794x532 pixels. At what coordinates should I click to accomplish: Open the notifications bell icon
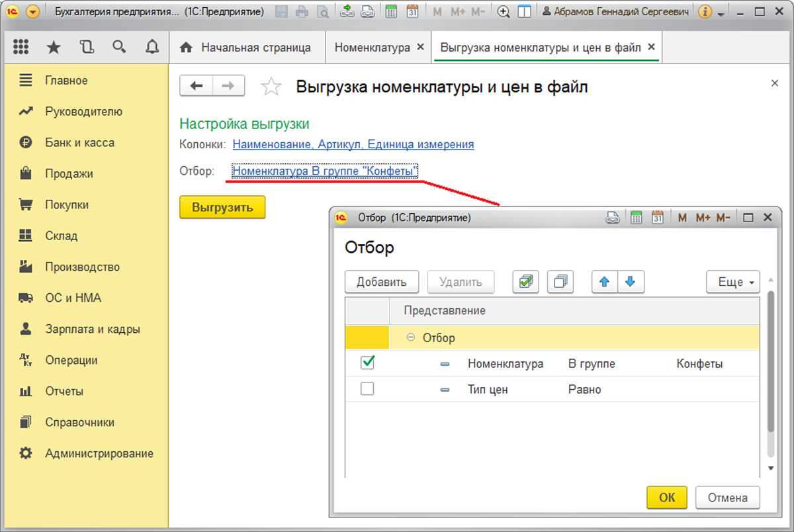pyautogui.click(x=152, y=47)
